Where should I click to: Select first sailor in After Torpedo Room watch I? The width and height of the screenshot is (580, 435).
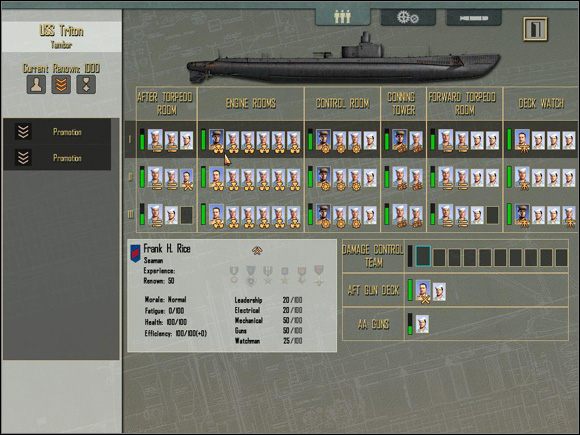click(155, 140)
